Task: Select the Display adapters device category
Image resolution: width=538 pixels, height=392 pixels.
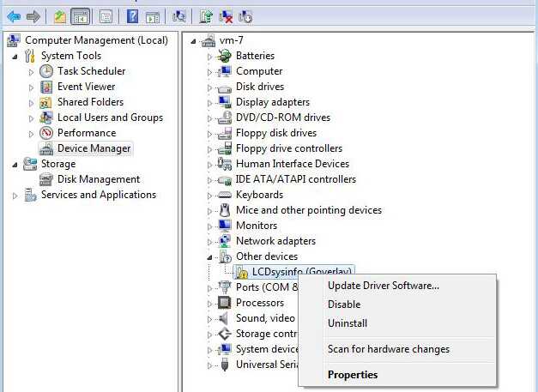Action: (x=272, y=102)
